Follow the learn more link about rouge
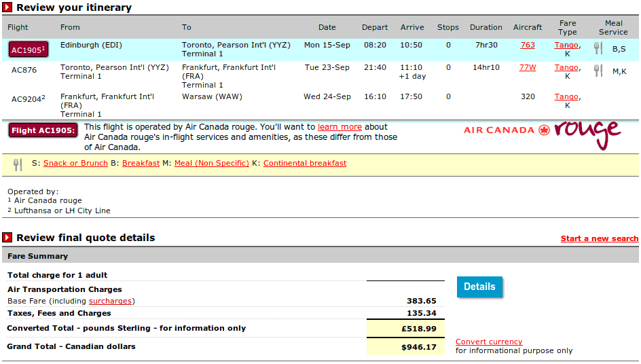The image size is (641, 364). point(340,127)
